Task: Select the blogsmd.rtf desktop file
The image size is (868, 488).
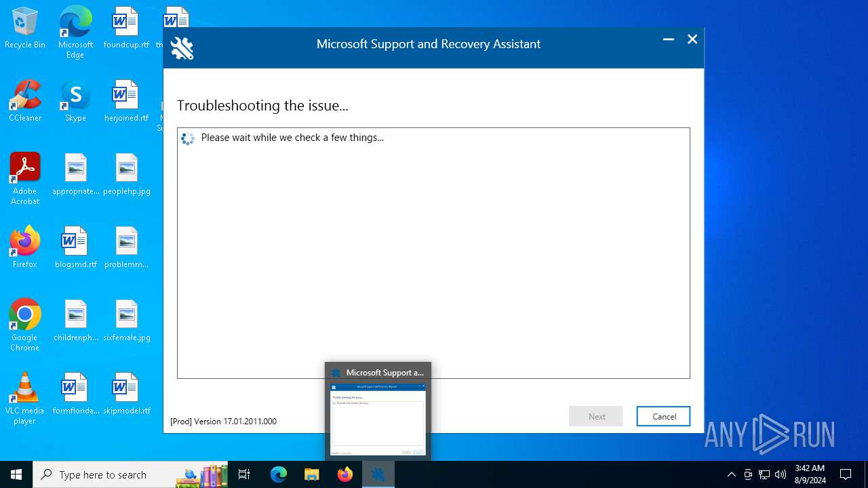Action: (x=75, y=248)
